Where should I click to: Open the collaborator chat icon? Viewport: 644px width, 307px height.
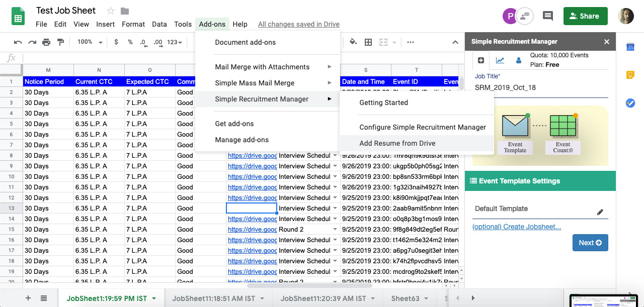coord(526,16)
